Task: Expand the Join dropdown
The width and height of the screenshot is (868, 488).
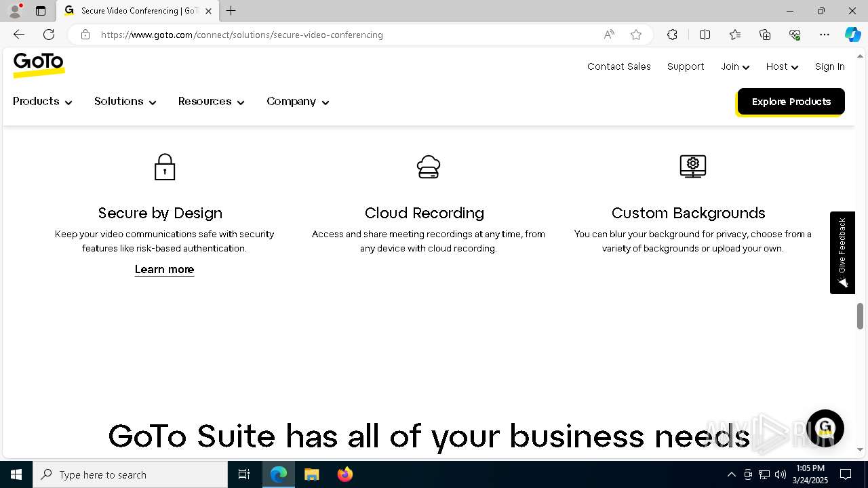Action: tap(735, 66)
